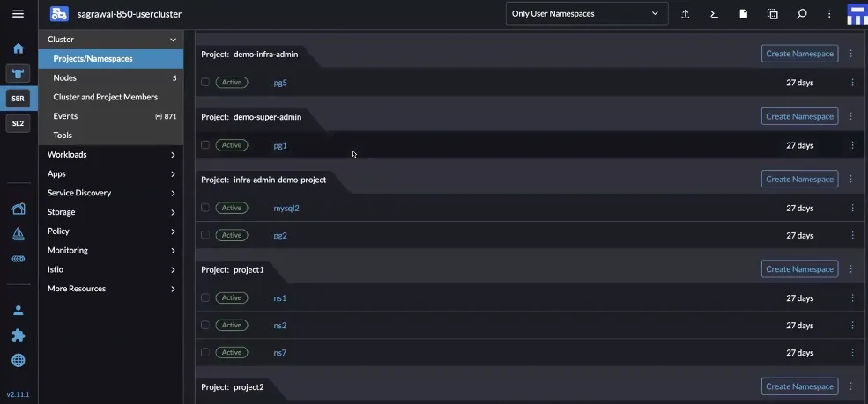Click the sagrawal-850-usercluster cluster name
Image resolution: width=868 pixels, height=404 pixels.
(129, 14)
